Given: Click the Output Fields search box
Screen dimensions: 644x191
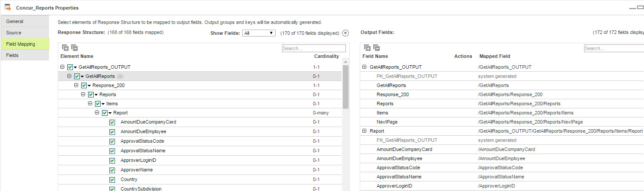Looking at the screenshot, I should (x=614, y=48).
